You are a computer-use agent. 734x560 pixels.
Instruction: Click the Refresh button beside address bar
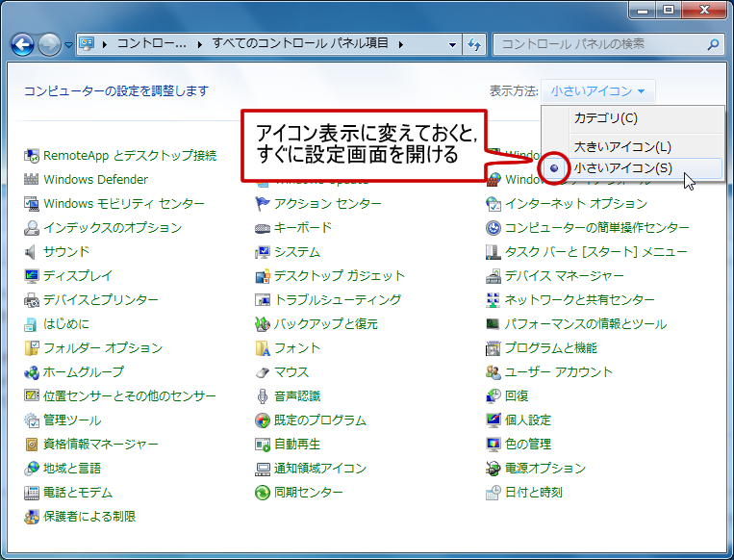pyautogui.click(x=474, y=45)
